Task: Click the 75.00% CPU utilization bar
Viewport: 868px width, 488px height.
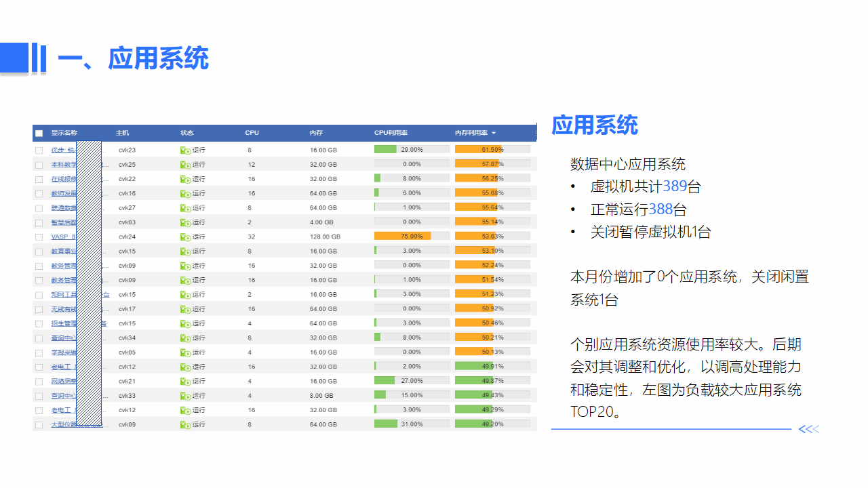Action: point(412,236)
